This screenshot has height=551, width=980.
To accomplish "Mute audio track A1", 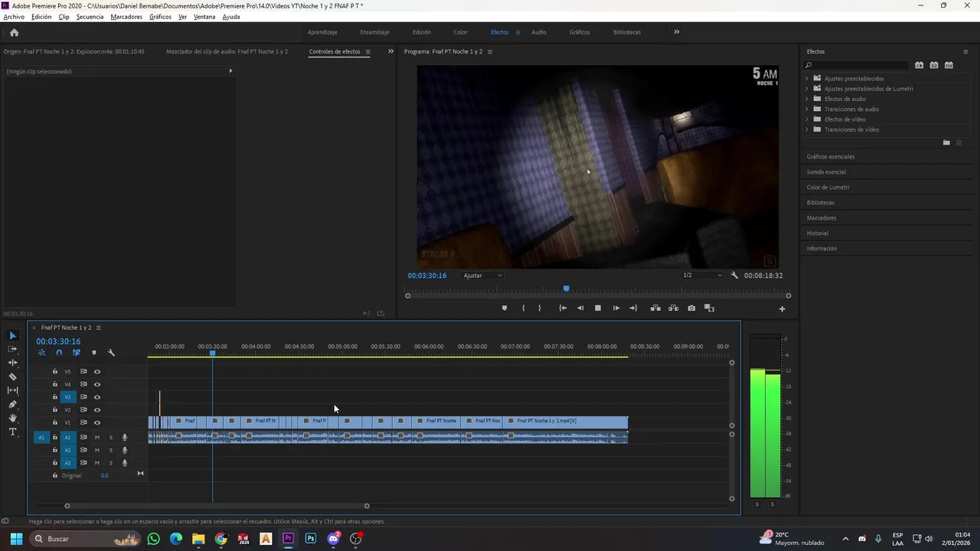I will 97,438.
